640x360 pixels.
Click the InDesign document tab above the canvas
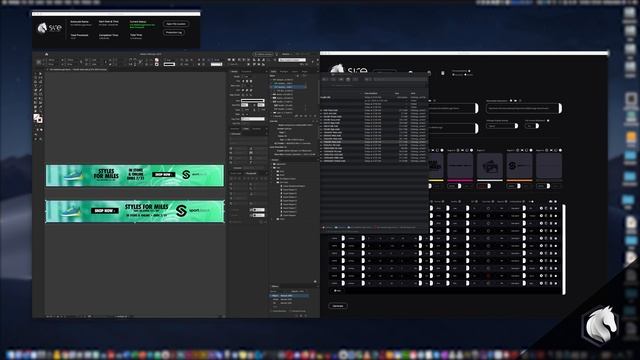tap(78, 69)
